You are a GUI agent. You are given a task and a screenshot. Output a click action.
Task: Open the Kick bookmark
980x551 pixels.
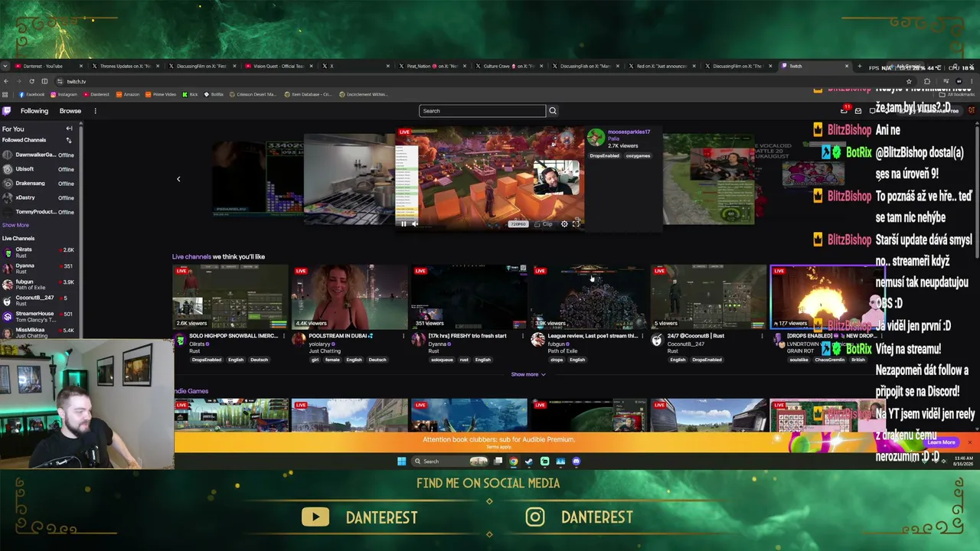(x=190, y=94)
